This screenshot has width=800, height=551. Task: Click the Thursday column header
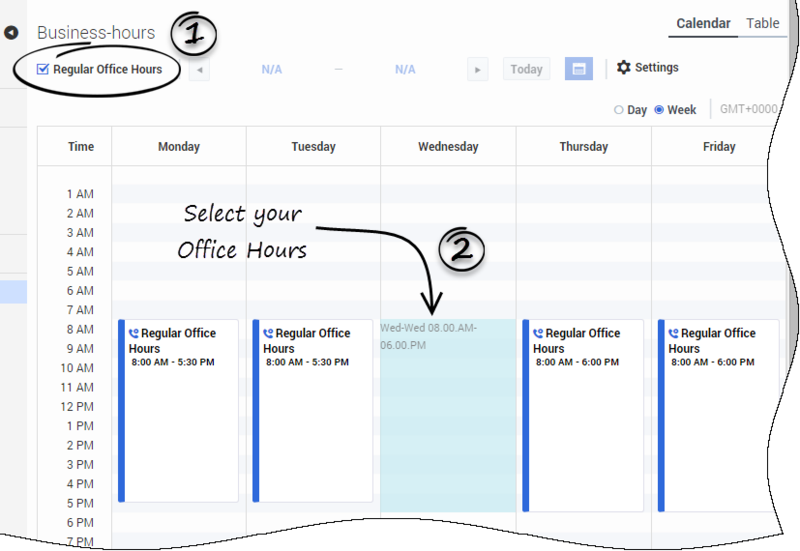(584, 146)
